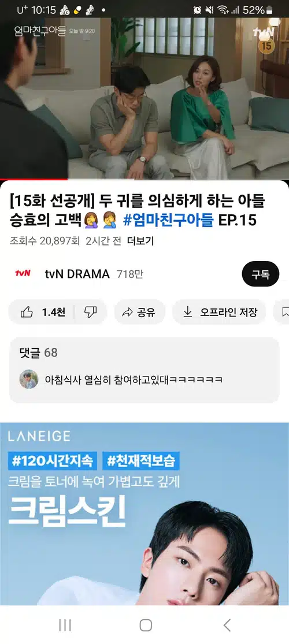Tap the thumbs-down dislike icon
Viewport: 289px width, 644px height.
point(90,312)
